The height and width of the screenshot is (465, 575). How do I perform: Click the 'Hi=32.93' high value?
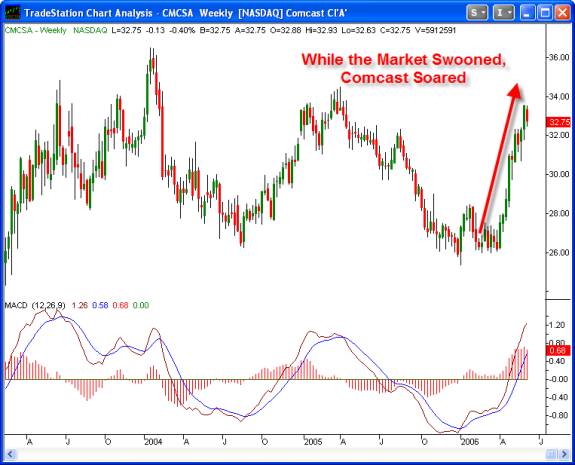click(321, 30)
